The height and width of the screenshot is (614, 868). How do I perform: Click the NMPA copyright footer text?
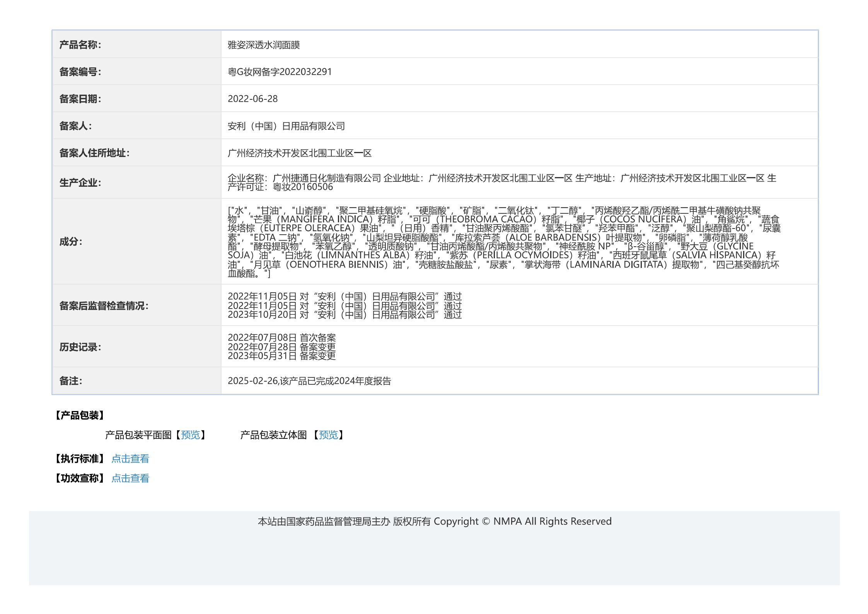[x=434, y=522]
